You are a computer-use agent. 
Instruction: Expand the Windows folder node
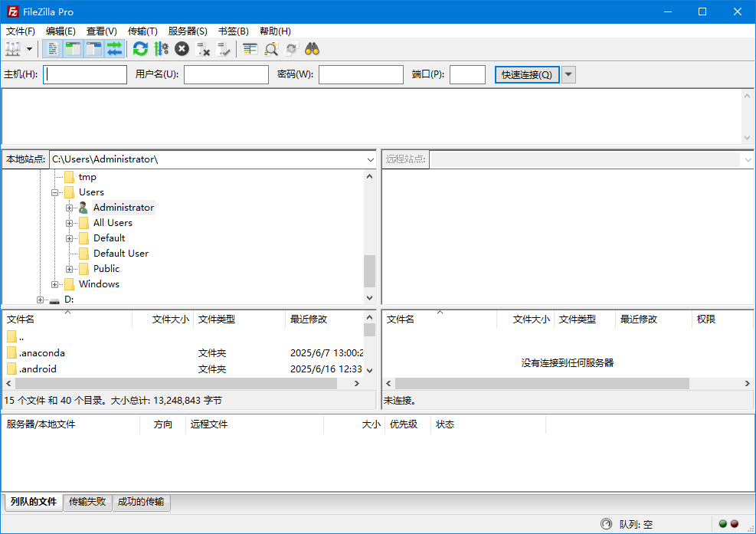pyautogui.click(x=54, y=284)
